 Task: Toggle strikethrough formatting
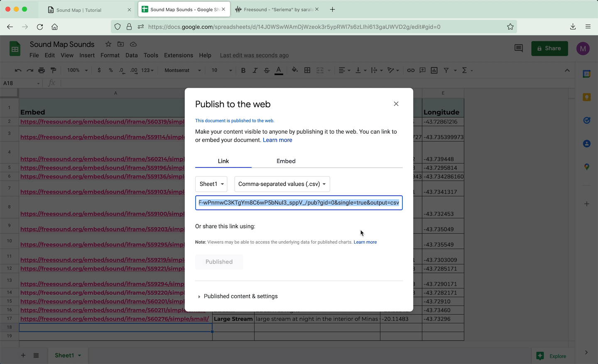coord(267,71)
